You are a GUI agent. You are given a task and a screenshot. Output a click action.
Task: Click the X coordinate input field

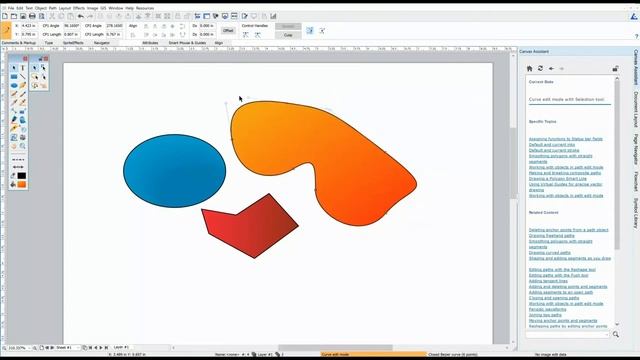pos(29,26)
